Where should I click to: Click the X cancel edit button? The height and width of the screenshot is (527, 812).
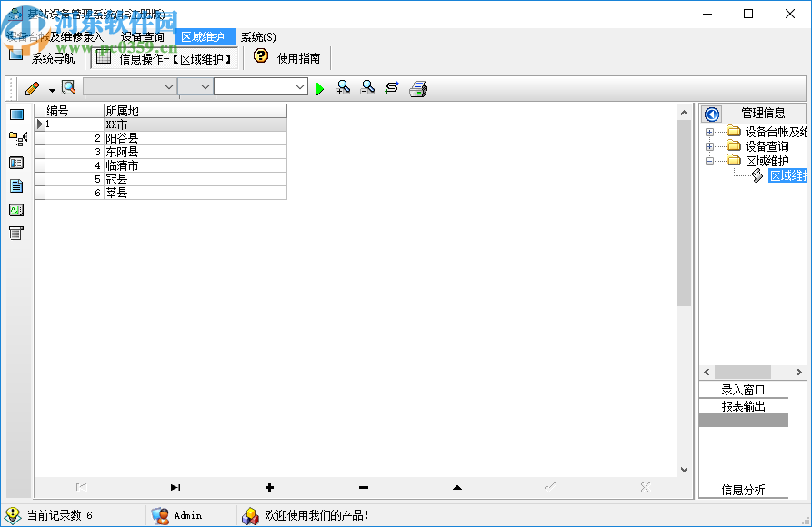pos(645,487)
